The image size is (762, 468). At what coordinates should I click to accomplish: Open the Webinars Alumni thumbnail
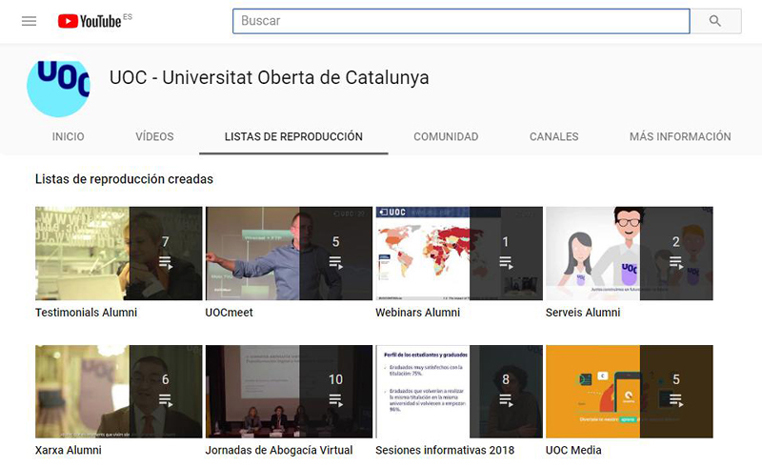click(459, 253)
